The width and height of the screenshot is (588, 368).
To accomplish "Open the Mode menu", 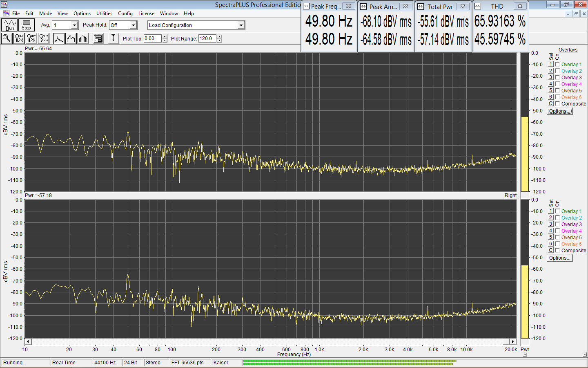I will (45, 13).
